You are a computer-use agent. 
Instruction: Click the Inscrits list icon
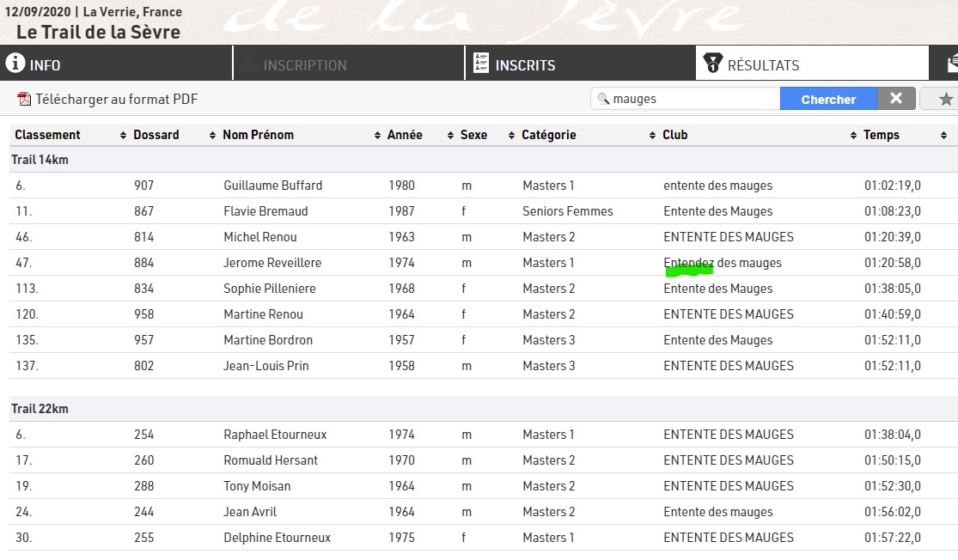(x=481, y=64)
